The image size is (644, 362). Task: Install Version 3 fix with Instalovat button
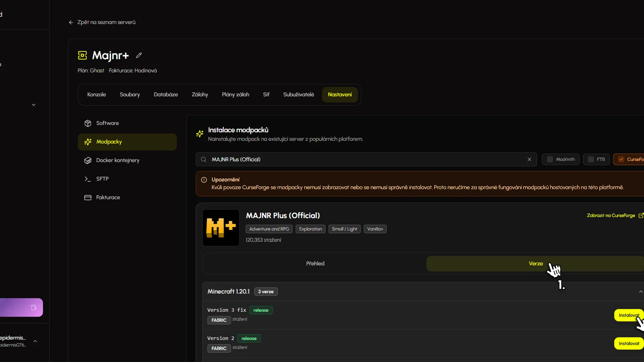(628, 315)
